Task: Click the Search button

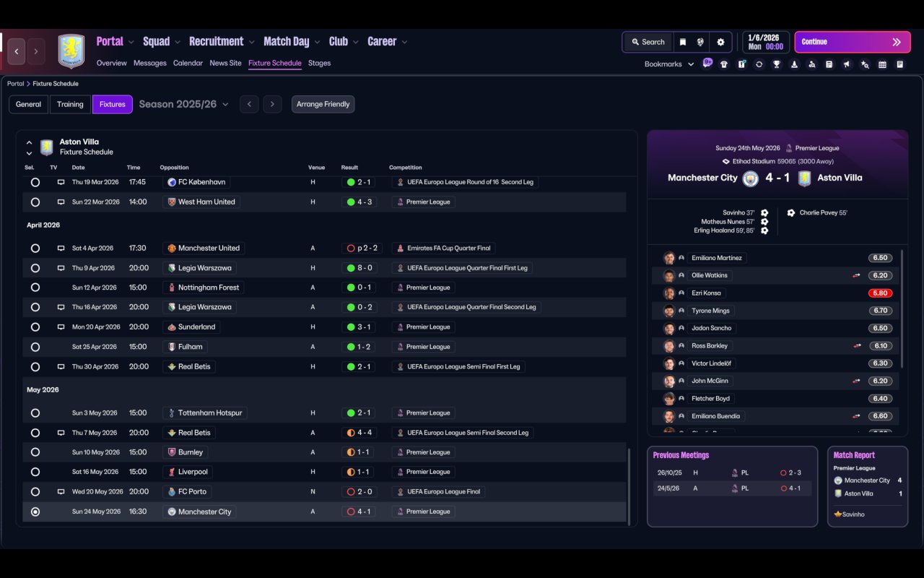Action: click(648, 42)
